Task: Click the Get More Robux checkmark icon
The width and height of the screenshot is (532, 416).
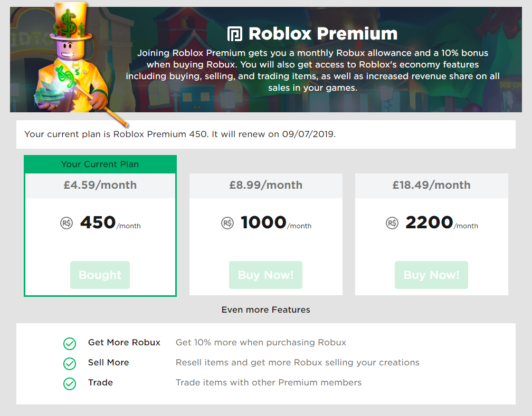Action: pyautogui.click(x=70, y=344)
